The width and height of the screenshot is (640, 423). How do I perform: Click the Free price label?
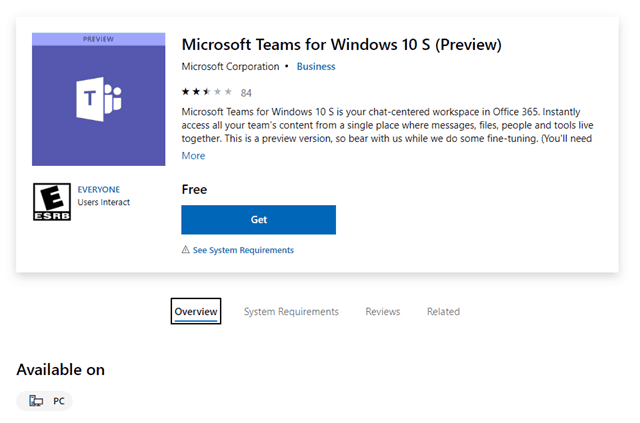coord(194,189)
